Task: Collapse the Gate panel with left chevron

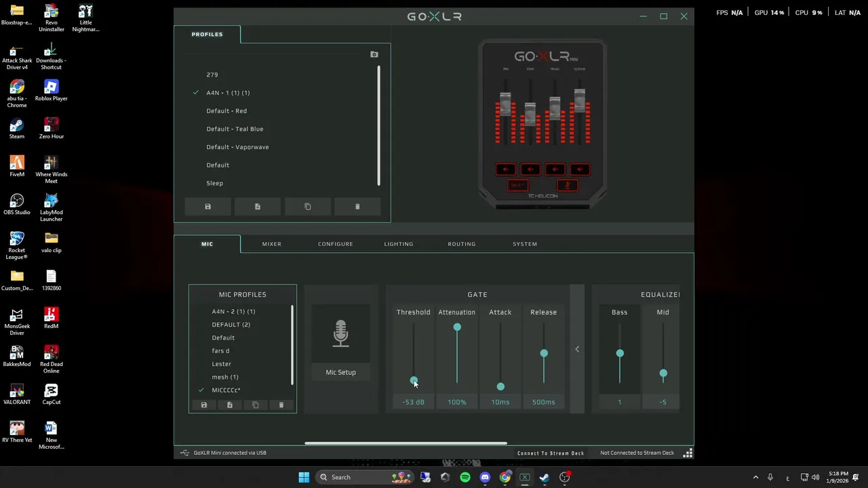Action: (577, 349)
